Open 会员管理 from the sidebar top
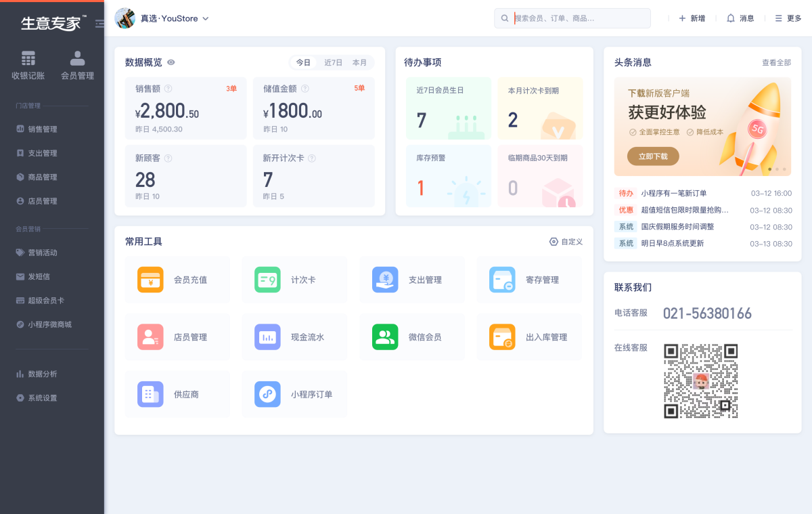Screen dimensions: 812x514 77,59
